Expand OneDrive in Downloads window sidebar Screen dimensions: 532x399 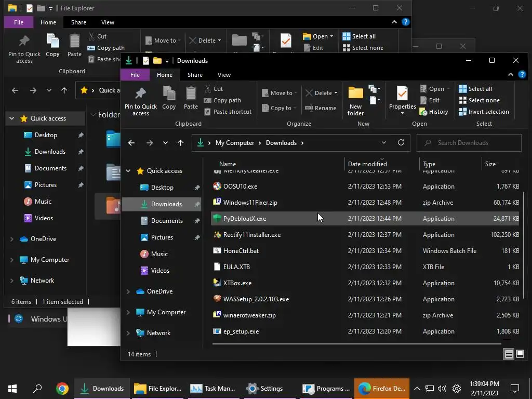pos(128,291)
